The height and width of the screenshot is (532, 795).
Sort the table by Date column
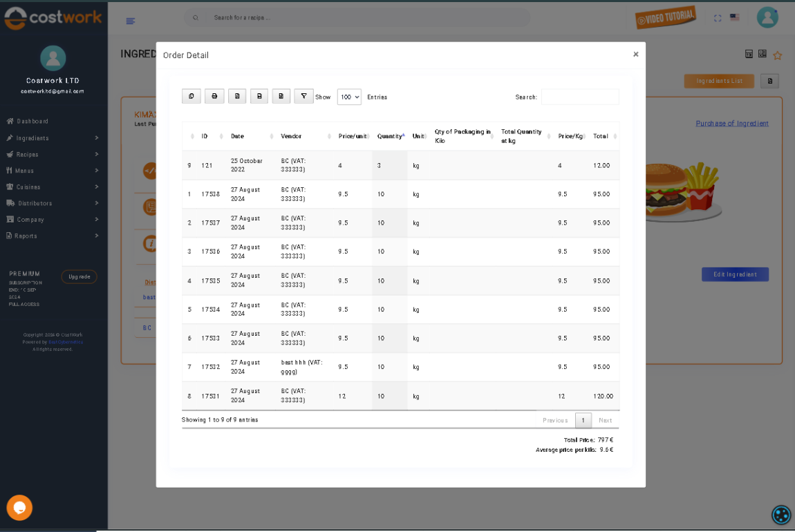click(x=249, y=136)
